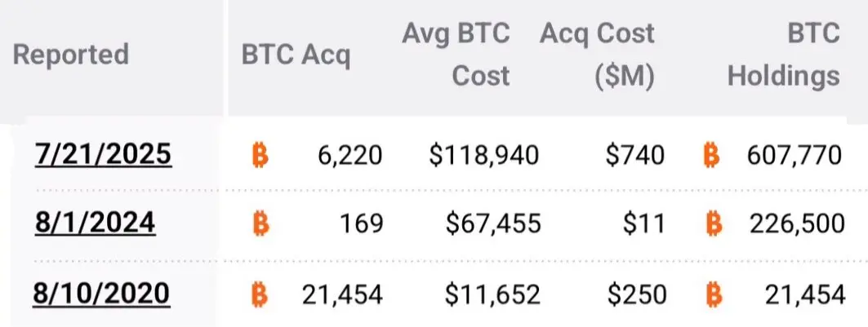Select the $740 acquisition cost cell
This screenshot has height=327, width=868.
635,156
